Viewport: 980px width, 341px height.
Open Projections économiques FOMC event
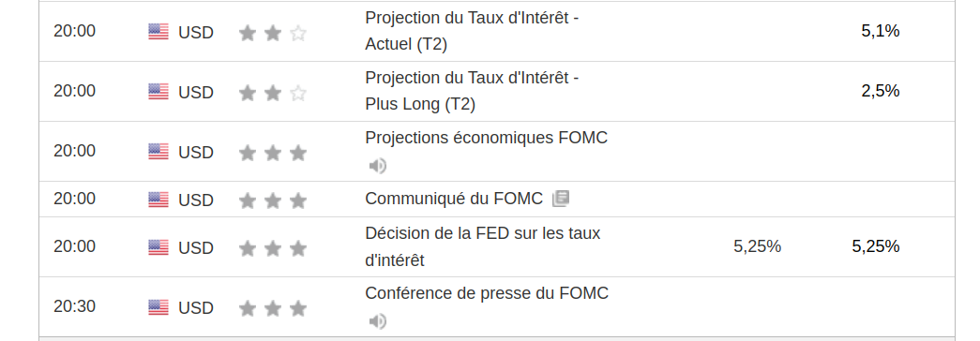coord(487,138)
